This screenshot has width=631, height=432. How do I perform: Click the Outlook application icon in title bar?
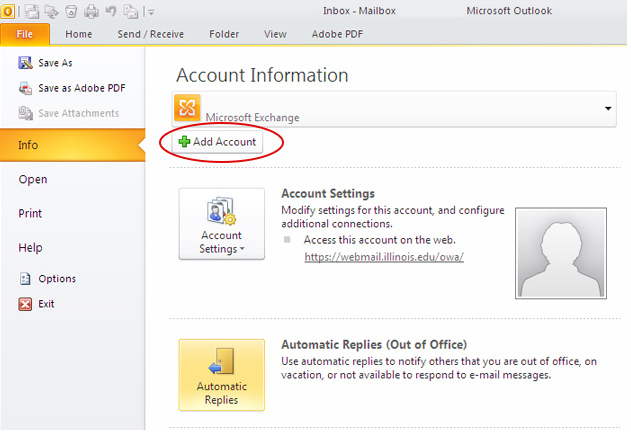[x=8, y=11]
